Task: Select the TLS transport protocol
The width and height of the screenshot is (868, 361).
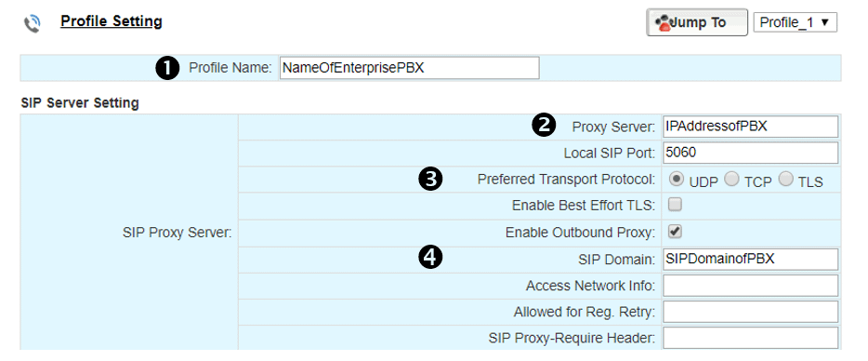Action: point(785,180)
